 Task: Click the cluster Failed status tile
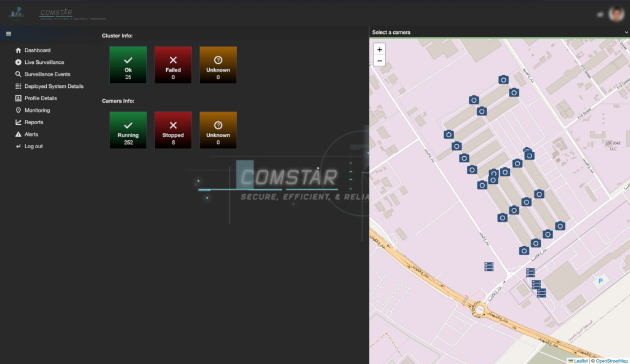coord(173,65)
